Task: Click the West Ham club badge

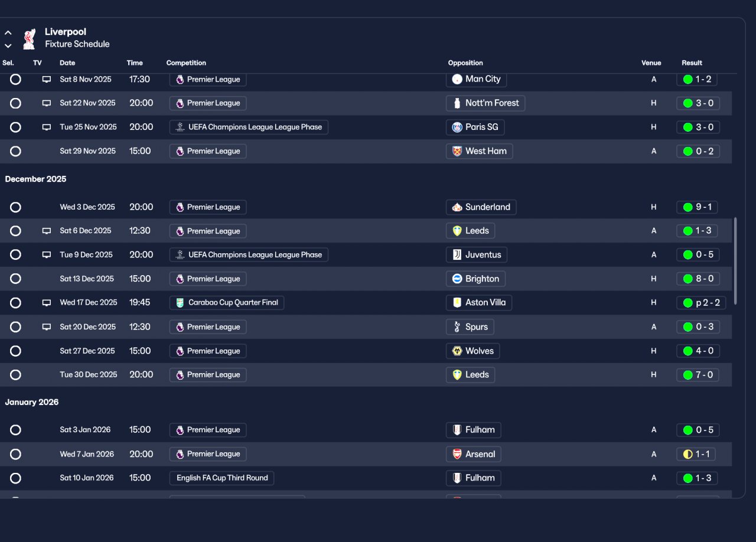Action: tap(457, 151)
